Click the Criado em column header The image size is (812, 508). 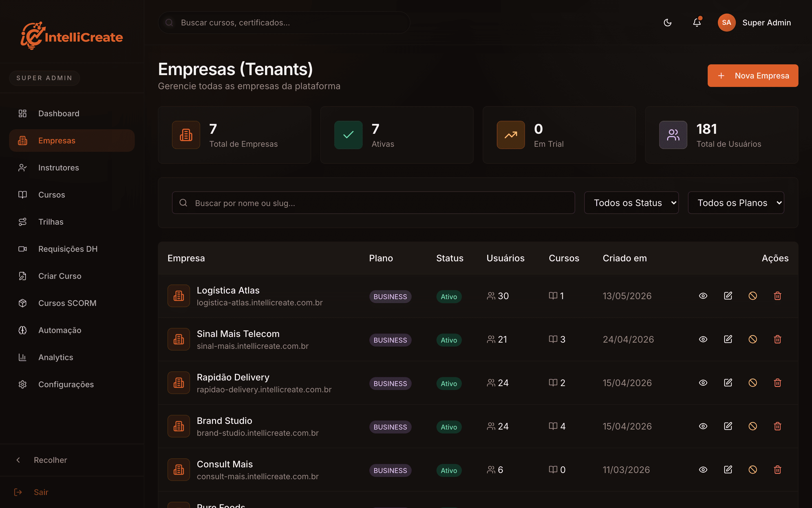pos(625,258)
